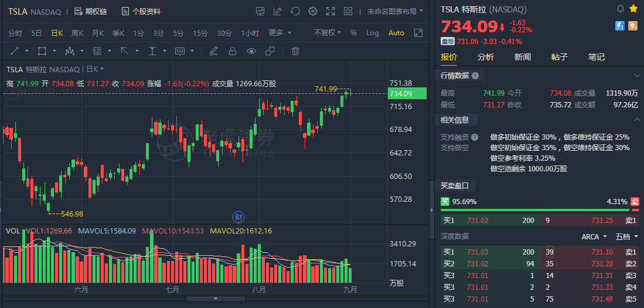Collapse the 相关信息 section chevron
Image resolution: width=644 pixels, height=308 pixels.
pos(637,120)
